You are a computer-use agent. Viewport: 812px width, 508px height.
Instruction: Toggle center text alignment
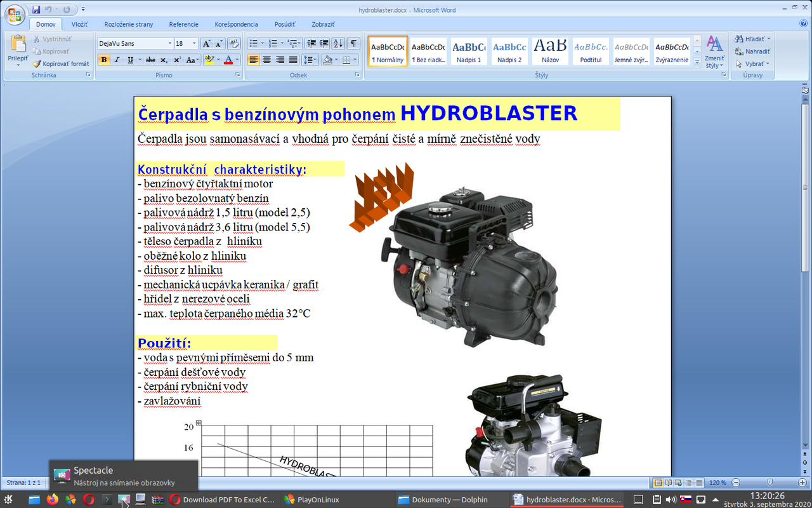click(266, 60)
